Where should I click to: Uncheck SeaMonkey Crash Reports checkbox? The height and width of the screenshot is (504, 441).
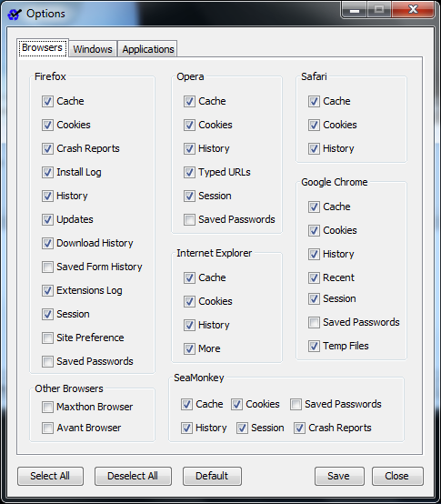click(x=299, y=428)
